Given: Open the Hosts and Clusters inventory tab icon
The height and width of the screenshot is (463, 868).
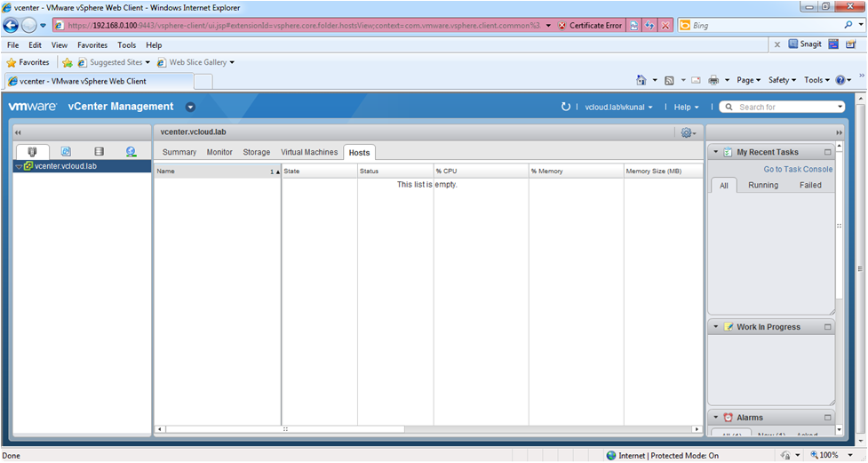Looking at the screenshot, I should tap(32, 151).
